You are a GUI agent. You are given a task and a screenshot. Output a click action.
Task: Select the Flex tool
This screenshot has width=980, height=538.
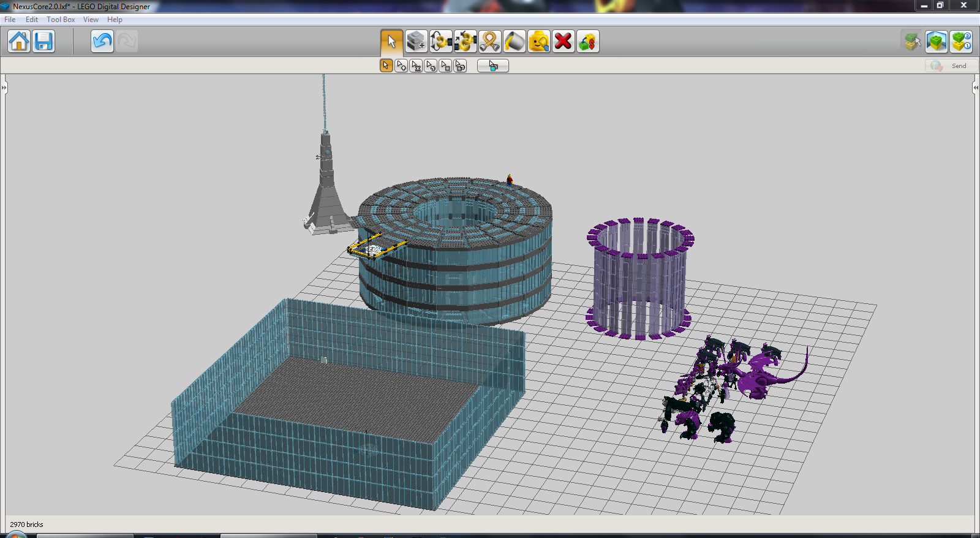tap(489, 42)
